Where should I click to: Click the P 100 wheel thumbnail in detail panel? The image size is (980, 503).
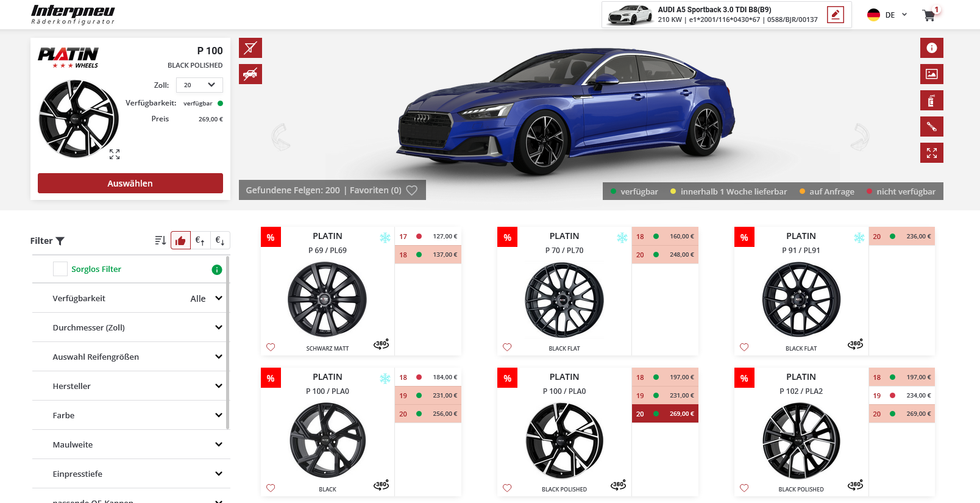click(x=79, y=119)
